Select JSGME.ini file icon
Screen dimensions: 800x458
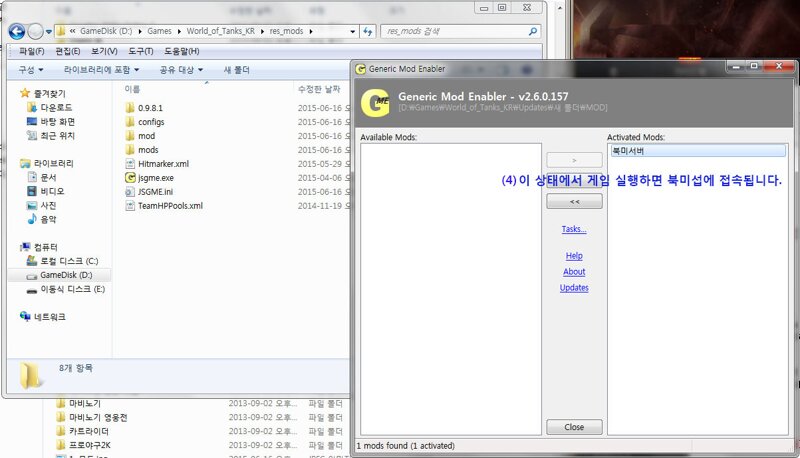tap(130, 192)
